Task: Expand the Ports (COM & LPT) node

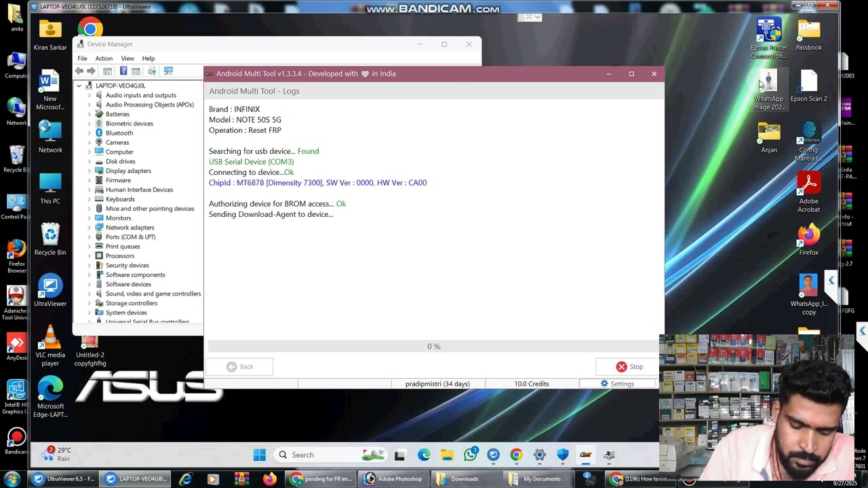Action: point(89,237)
